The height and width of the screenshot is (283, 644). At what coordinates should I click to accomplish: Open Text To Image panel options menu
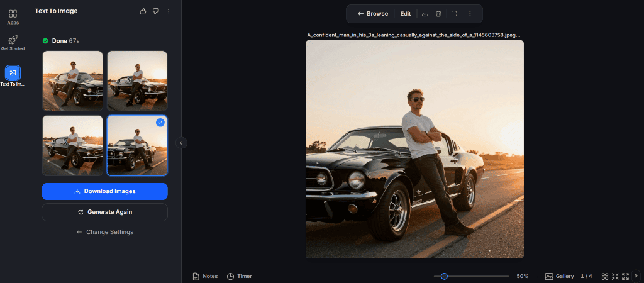click(169, 11)
